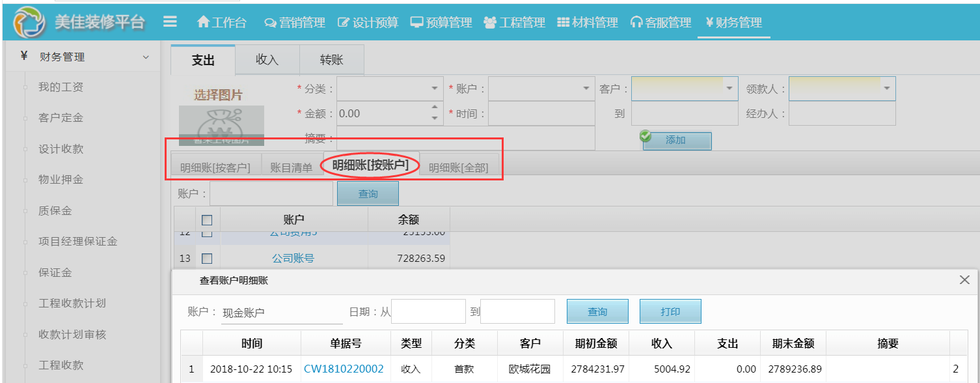Open 预算管理 monitor icon menu
Screen dimensions: 980x383
tap(416, 22)
